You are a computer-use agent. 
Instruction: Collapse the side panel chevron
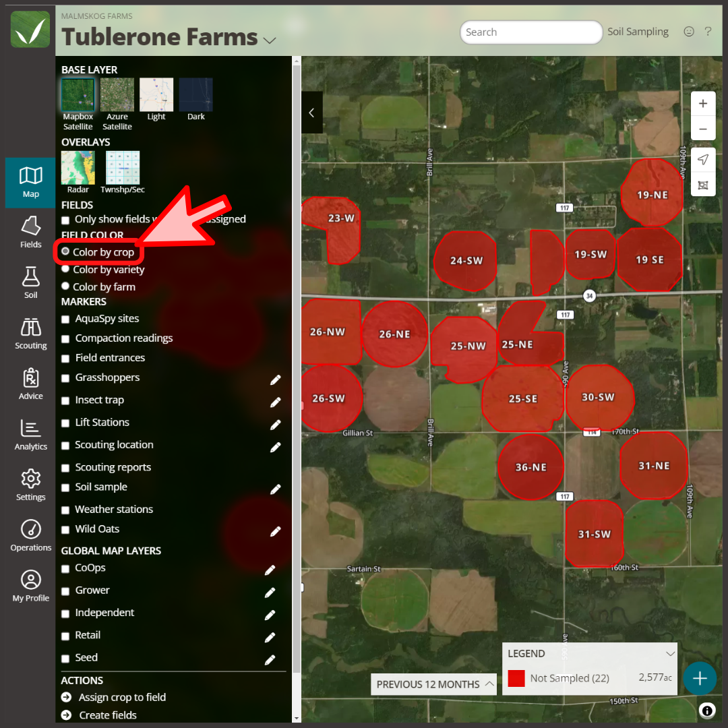[x=311, y=113]
